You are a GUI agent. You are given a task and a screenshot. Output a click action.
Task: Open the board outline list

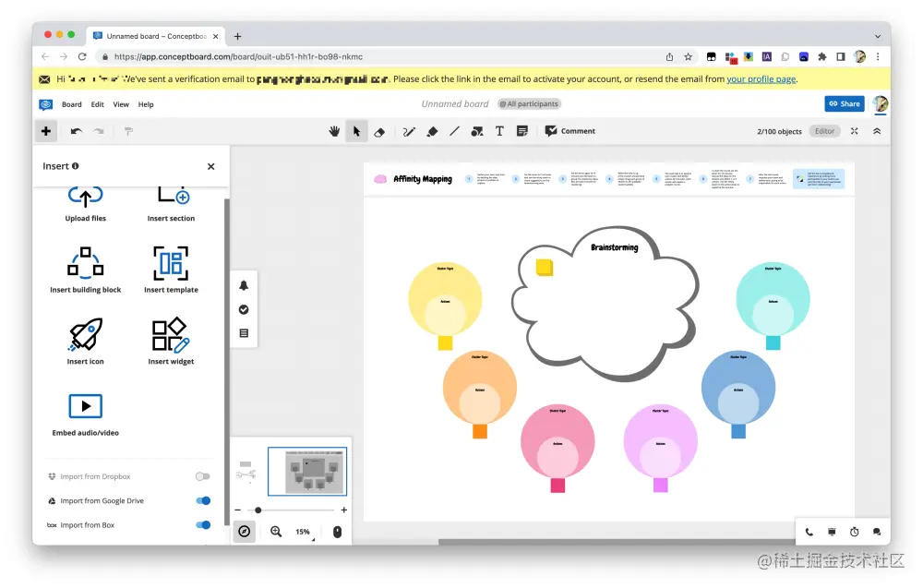tap(244, 333)
